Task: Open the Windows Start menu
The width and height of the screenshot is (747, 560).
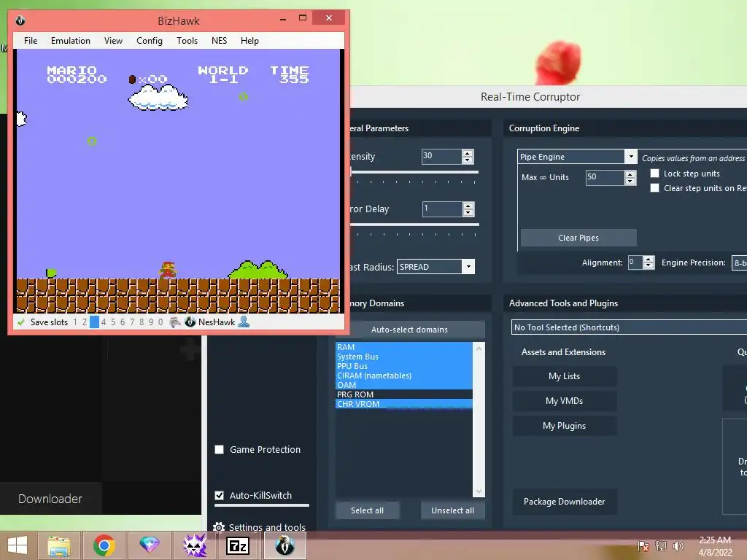Action: (x=18, y=545)
